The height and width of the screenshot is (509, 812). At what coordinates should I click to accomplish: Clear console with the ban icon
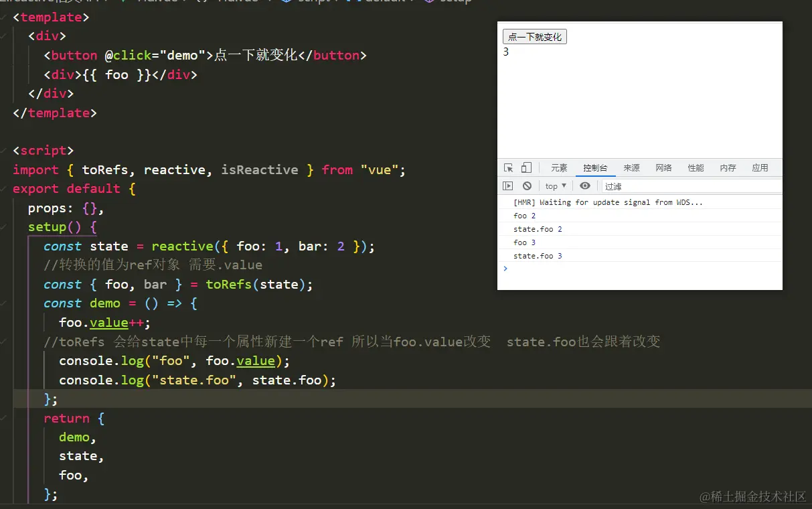coord(527,186)
